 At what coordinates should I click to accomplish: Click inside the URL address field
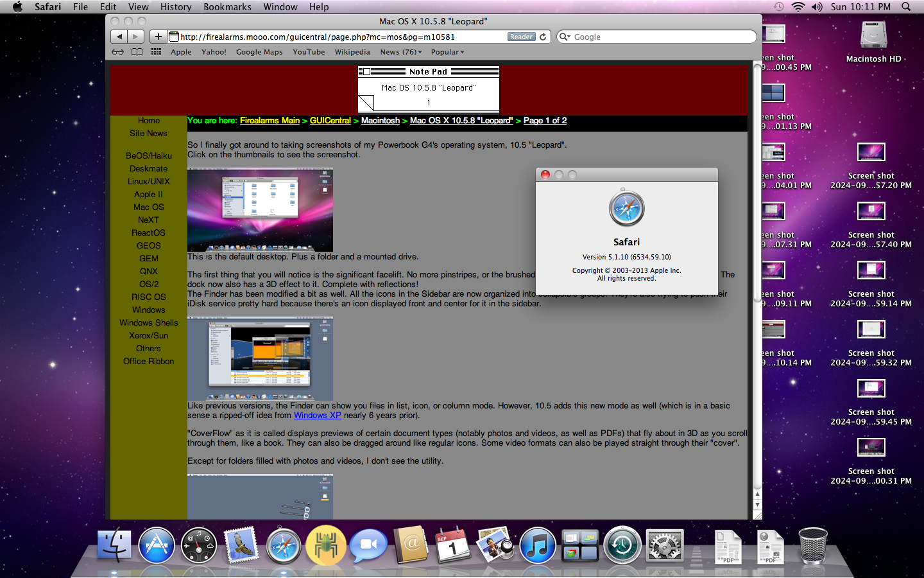[343, 37]
